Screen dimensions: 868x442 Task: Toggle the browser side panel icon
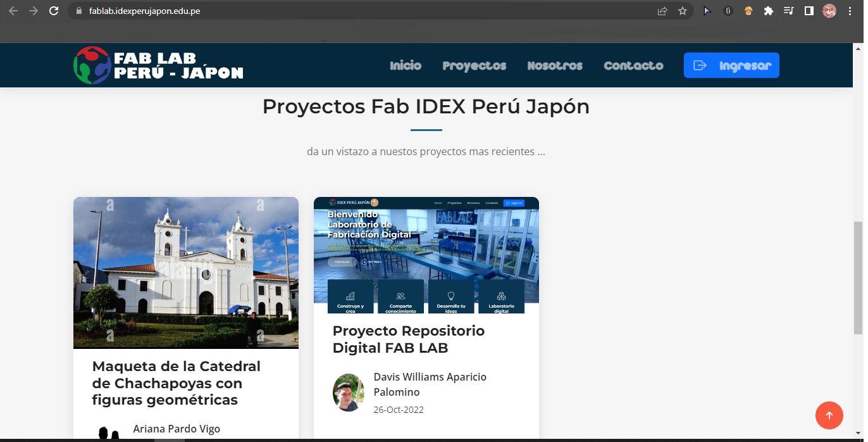pyautogui.click(x=809, y=11)
